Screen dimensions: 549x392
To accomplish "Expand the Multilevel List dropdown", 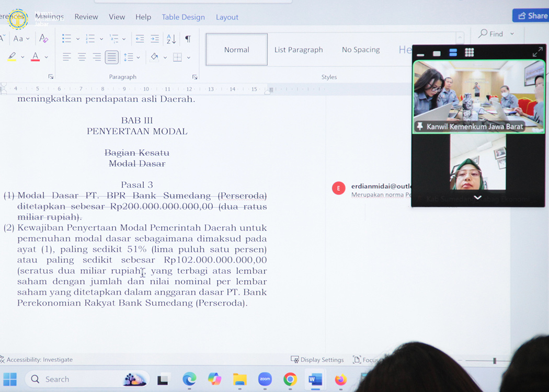I will click(124, 39).
